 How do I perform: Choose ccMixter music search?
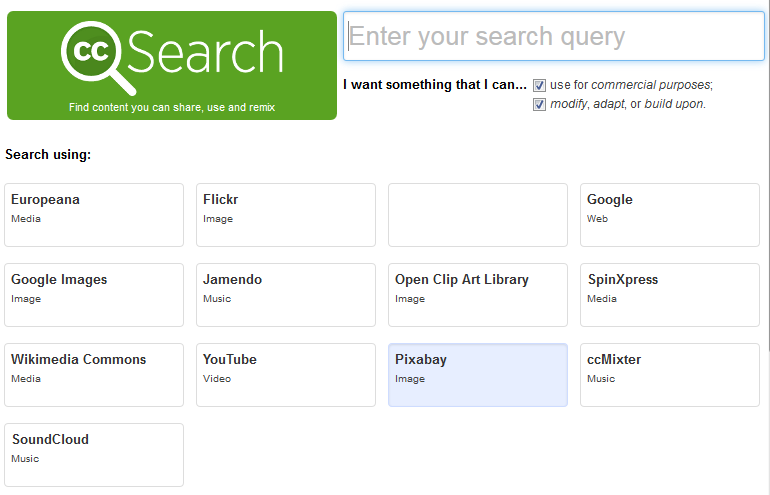click(x=670, y=375)
